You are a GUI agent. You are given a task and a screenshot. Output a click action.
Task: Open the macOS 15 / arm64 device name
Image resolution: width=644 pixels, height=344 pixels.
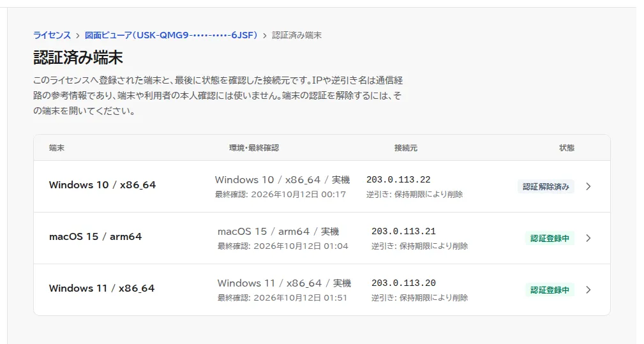point(95,237)
